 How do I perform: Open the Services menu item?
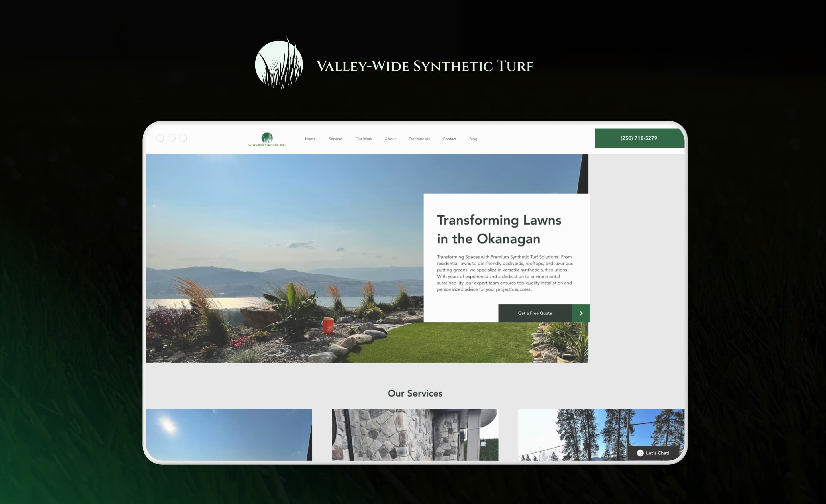[x=336, y=139]
